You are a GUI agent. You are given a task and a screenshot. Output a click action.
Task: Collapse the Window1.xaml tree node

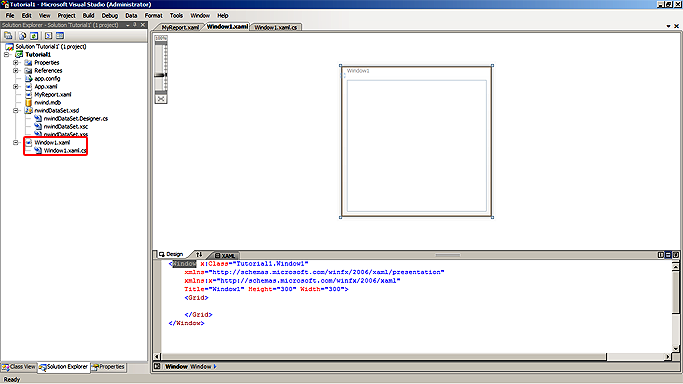click(16, 142)
